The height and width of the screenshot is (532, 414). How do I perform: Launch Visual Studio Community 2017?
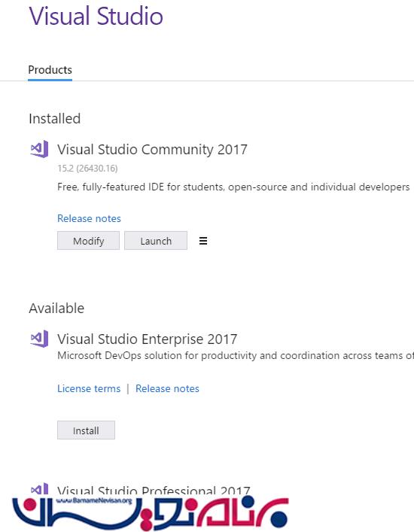156,241
